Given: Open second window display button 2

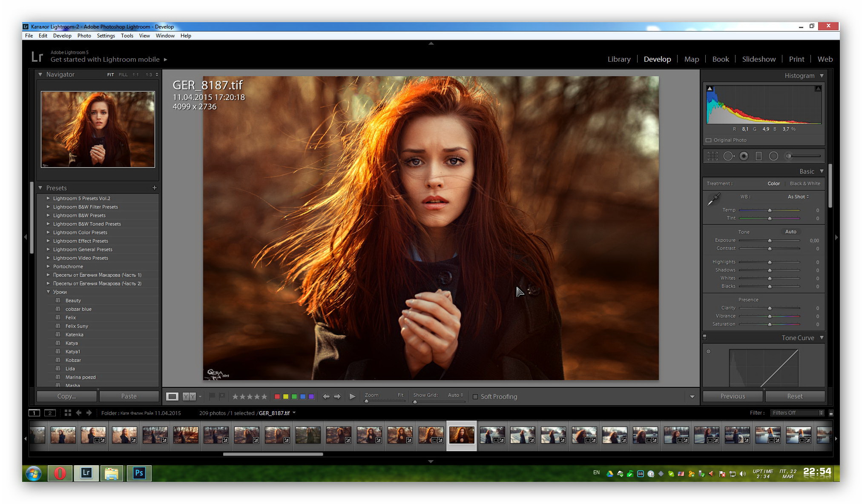Looking at the screenshot, I should 50,413.
